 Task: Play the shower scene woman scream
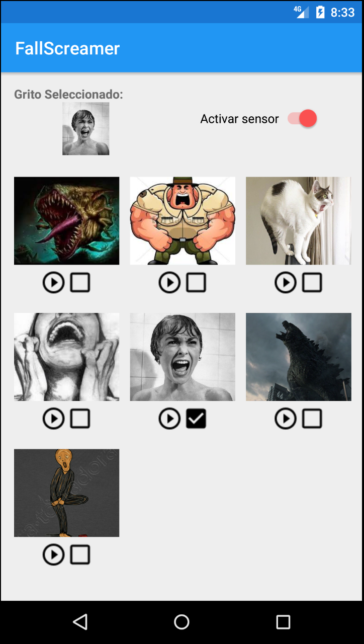(169, 419)
